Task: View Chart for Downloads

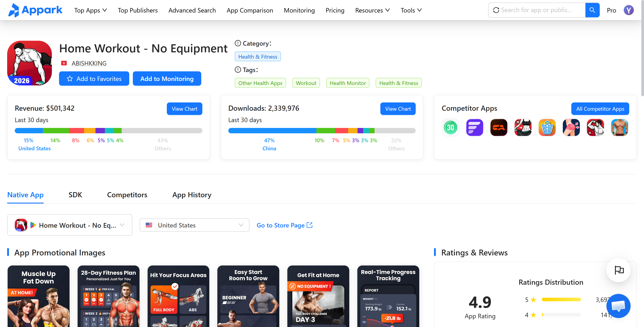Action: (398, 109)
